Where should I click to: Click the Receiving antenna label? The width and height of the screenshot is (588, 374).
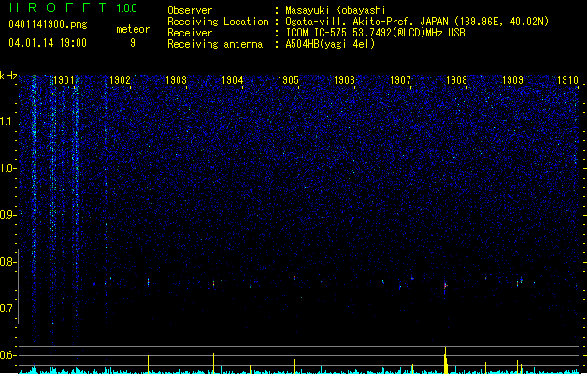click(x=215, y=44)
